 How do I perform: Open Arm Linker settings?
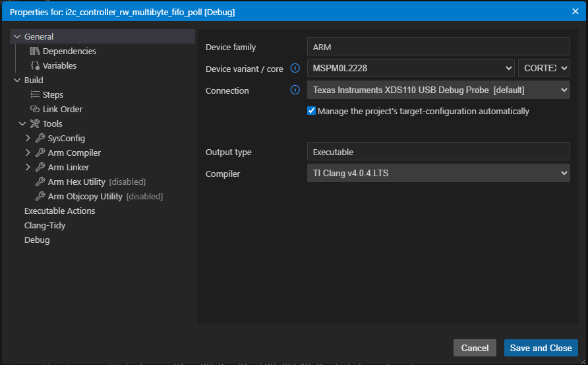click(x=69, y=167)
